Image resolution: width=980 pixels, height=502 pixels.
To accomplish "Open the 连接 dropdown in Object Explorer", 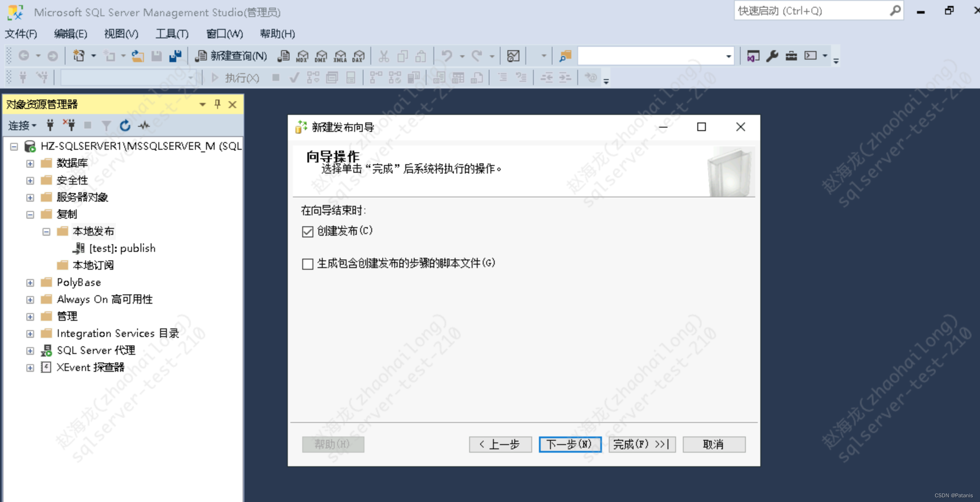I will (x=22, y=125).
